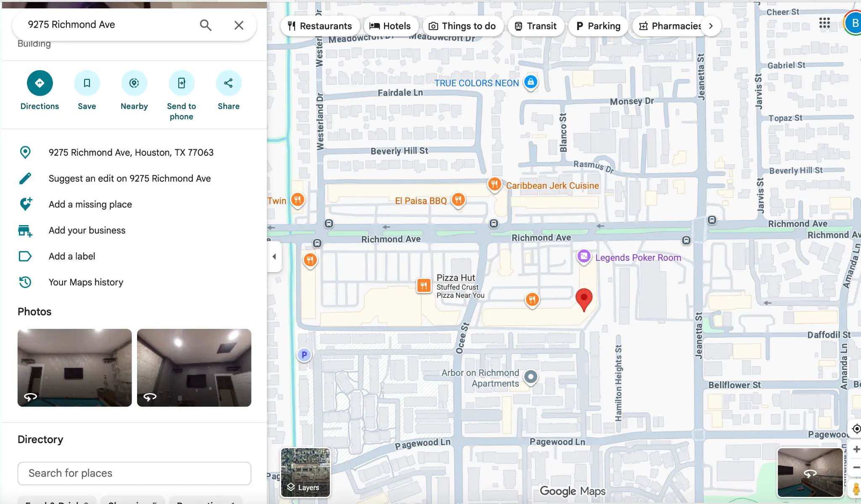Select the Arbor on Richmond Apartments marker
This screenshot has height=504, width=861.
(x=531, y=377)
